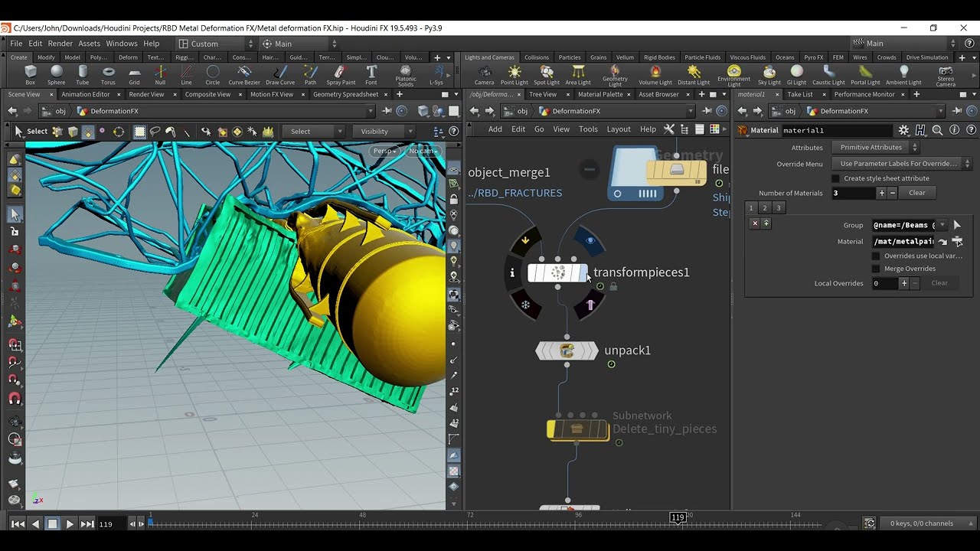Pick the Tube shelf tool
Image resolution: width=980 pixels, height=551 pixels.
pyautogui.click(x=82, y=75)
